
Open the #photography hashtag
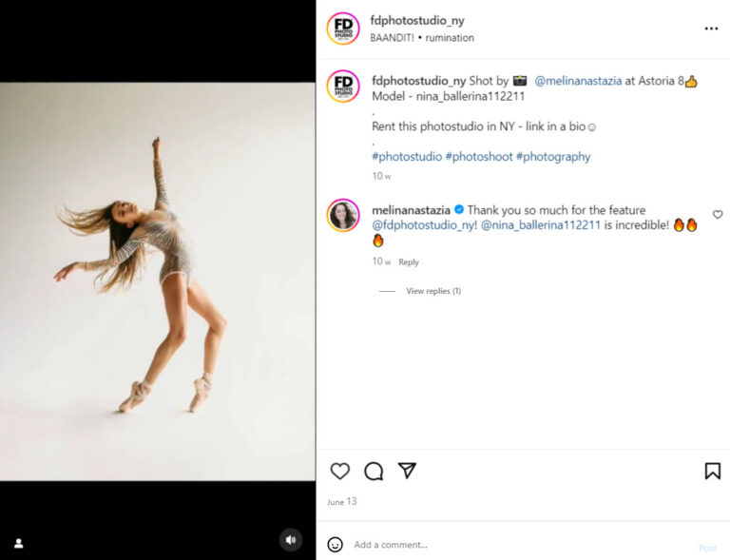(553, 157)
